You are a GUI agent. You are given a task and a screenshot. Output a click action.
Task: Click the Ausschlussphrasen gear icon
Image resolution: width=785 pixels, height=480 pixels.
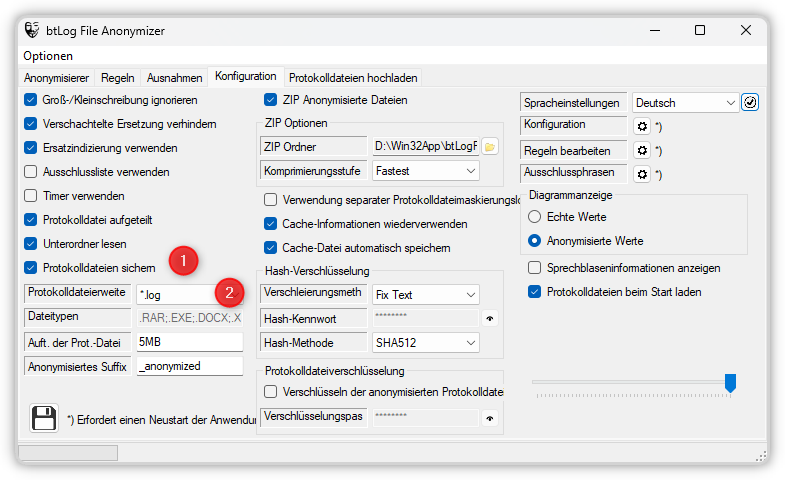click(x=643, y=174)
